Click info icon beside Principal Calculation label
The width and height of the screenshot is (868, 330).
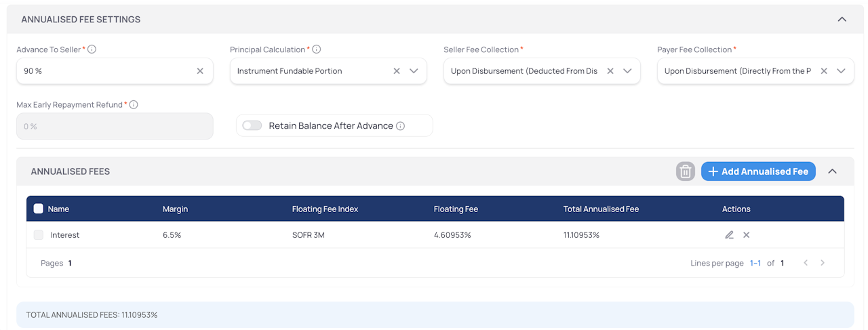pyautogui.click(x=317, y=49)
